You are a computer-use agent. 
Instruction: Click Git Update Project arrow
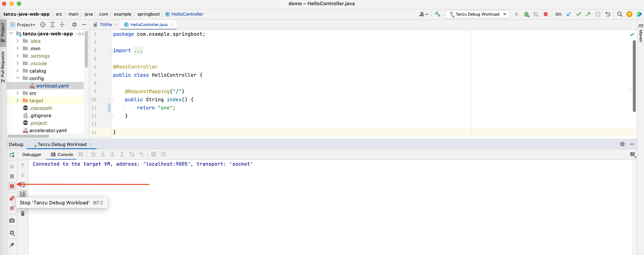(x=569, y=14)
